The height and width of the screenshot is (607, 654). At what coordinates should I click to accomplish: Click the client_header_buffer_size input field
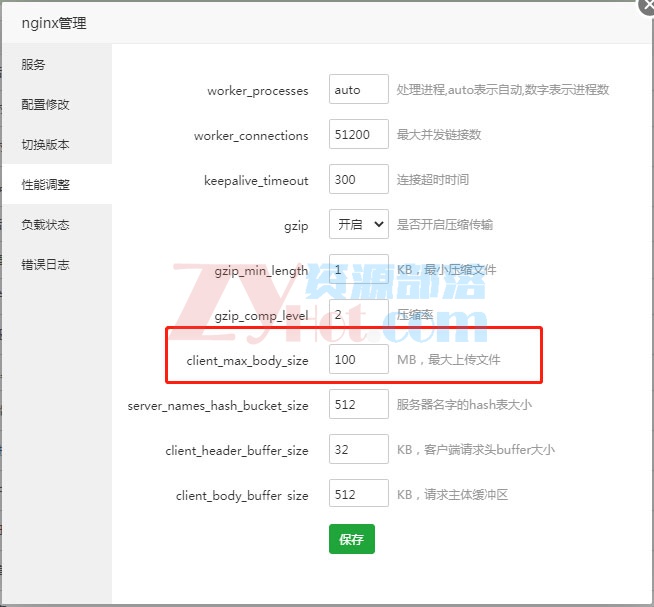[x=359, y=449]
